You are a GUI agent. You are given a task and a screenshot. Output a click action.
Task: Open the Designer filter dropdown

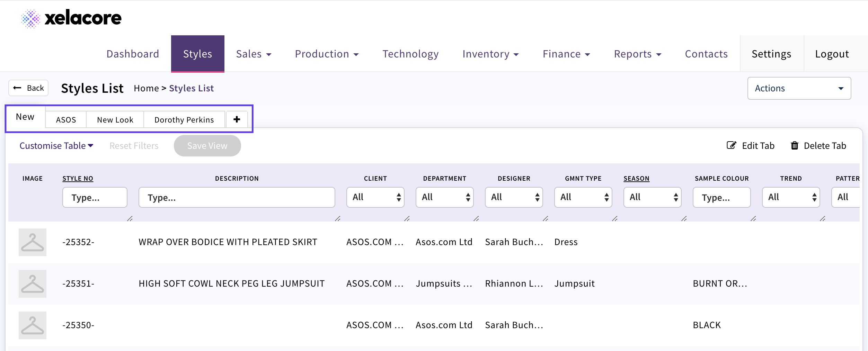click(514, 197)
